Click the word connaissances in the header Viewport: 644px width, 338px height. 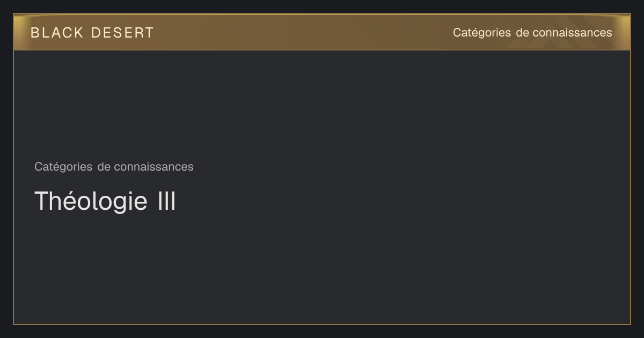pos(572,33)
